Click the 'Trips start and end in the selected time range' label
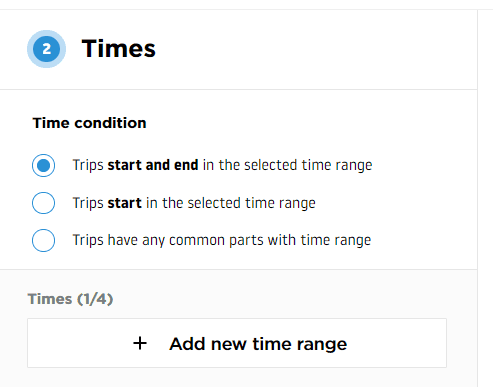493x387 pixels. pyautogui.click(x=222, y=165)
